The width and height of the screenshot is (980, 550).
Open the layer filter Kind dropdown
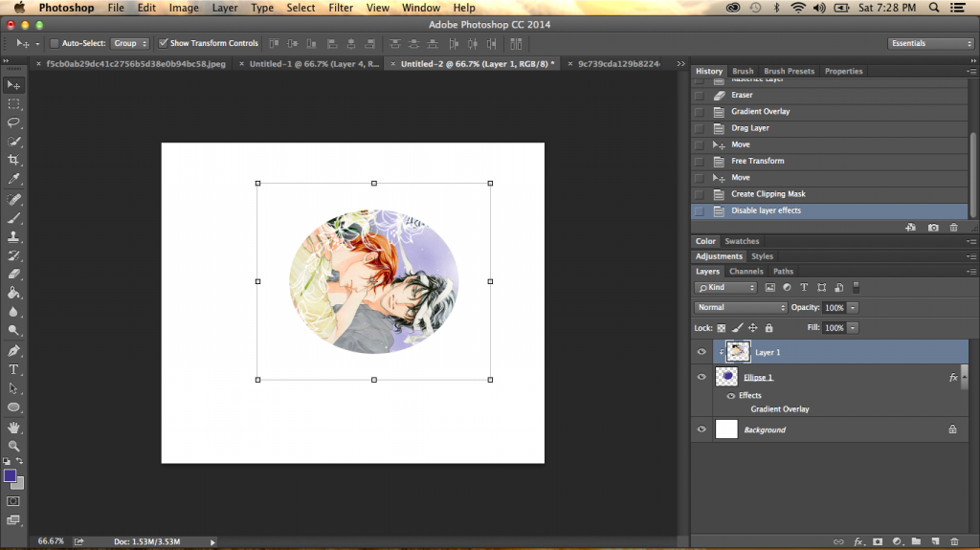pos(725,288)
